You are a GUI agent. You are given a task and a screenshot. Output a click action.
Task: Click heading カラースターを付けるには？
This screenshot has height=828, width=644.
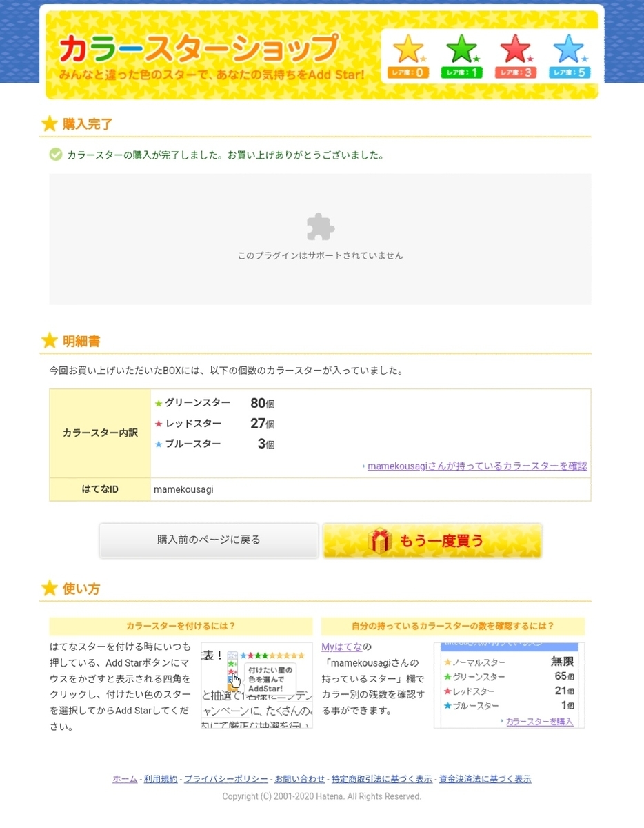(x=181, y=626)
